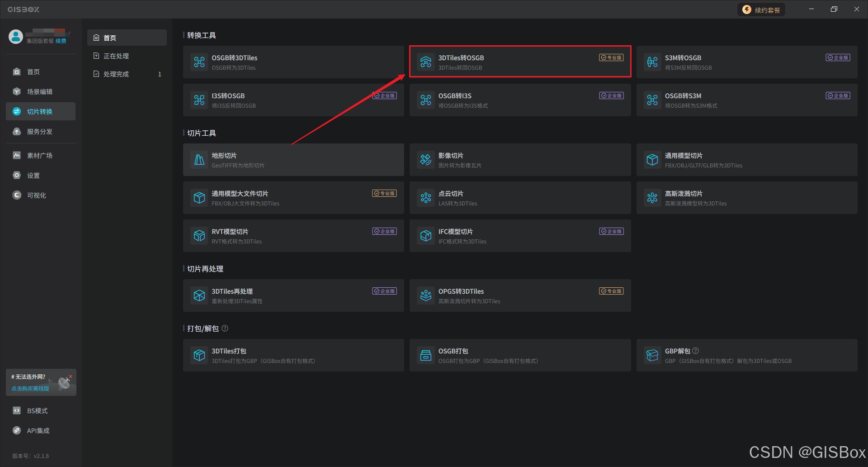The height and width of the screenshot is (467, 868).
Task: Open the OSGB转3DTiles card
Action: point(293,62)
